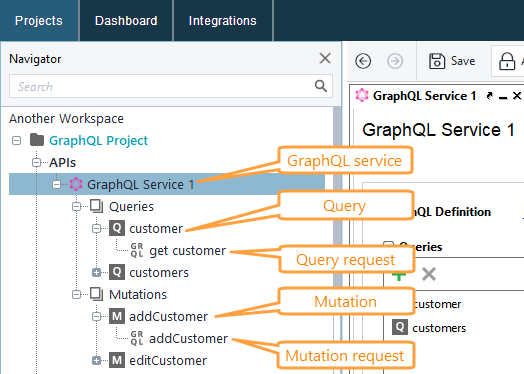Image resolution: width=524 pixels, height=374 pixels.
Task: Click the back navigation arrow
Action: coord(363,61)
